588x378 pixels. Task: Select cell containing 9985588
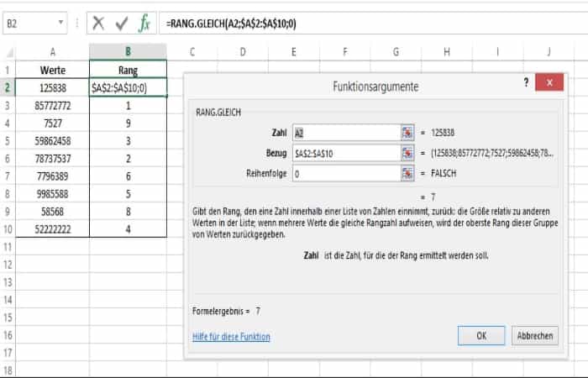(52, 194)
